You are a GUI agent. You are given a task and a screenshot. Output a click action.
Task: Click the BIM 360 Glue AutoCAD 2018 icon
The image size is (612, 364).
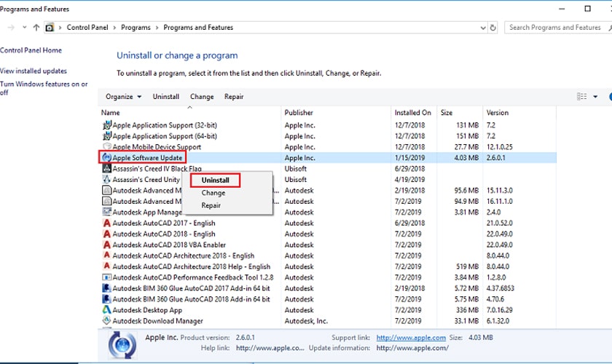[106, 299]
